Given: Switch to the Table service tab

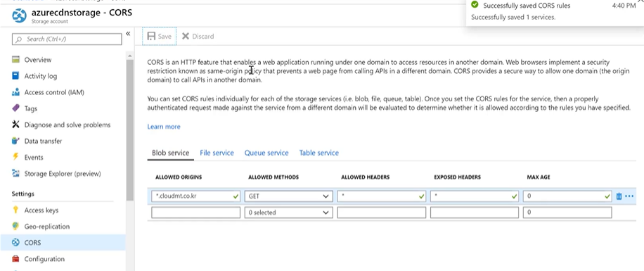Looking at the screenshot, I should (319, 153).
